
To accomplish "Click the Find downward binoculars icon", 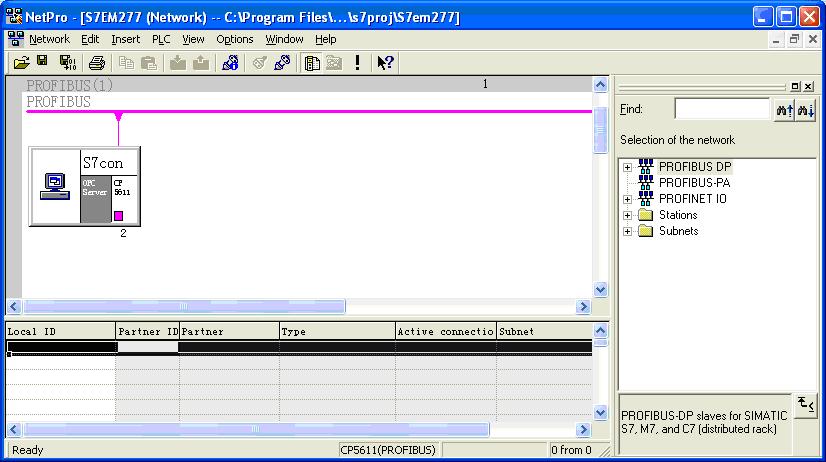I will (x=805, y=110).
